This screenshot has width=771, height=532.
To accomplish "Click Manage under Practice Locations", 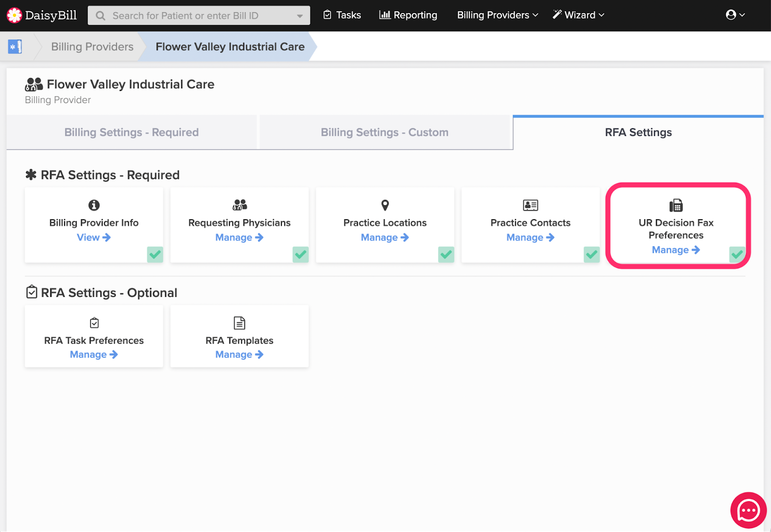I will click(385, 238).
